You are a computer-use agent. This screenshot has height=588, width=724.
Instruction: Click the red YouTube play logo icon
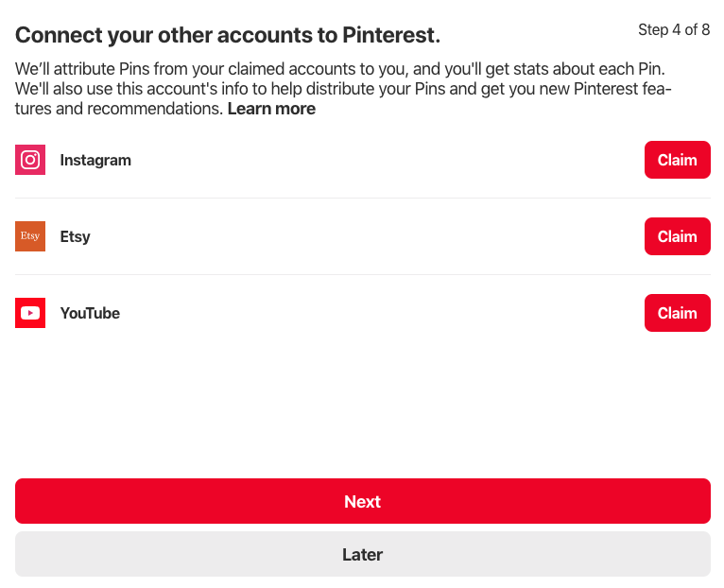click(30, 313)
